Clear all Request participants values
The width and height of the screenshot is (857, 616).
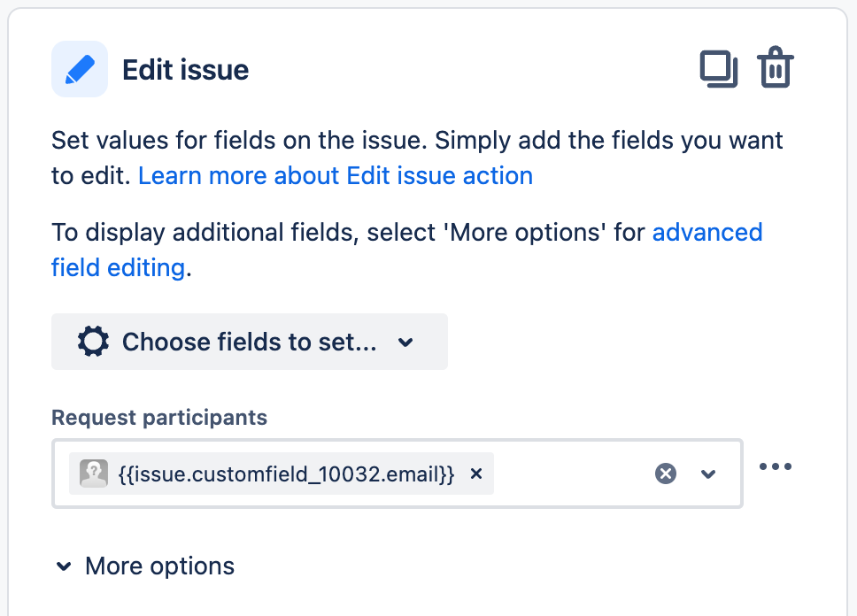666,474
